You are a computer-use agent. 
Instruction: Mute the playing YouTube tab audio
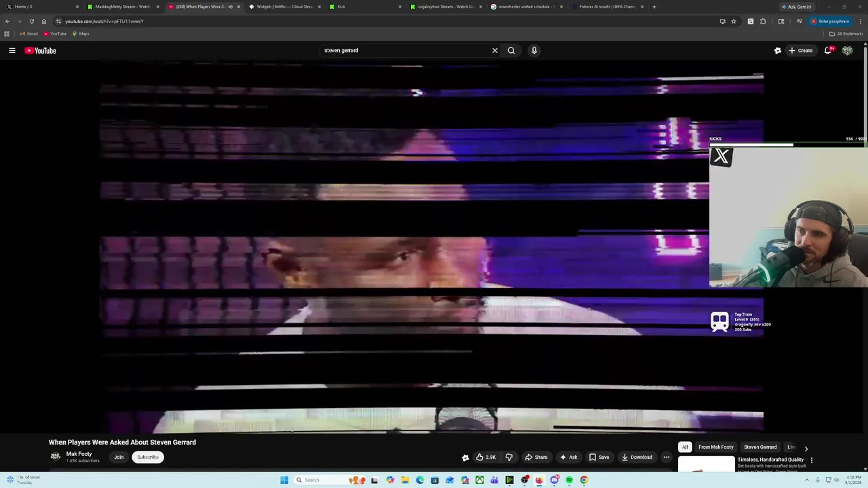[231, 7]
